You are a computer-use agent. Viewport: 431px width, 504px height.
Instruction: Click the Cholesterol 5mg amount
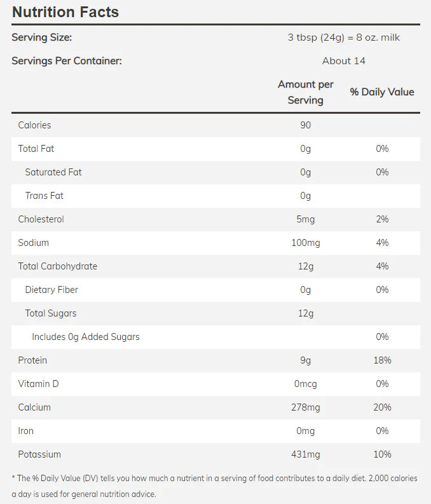pos(306,219)
